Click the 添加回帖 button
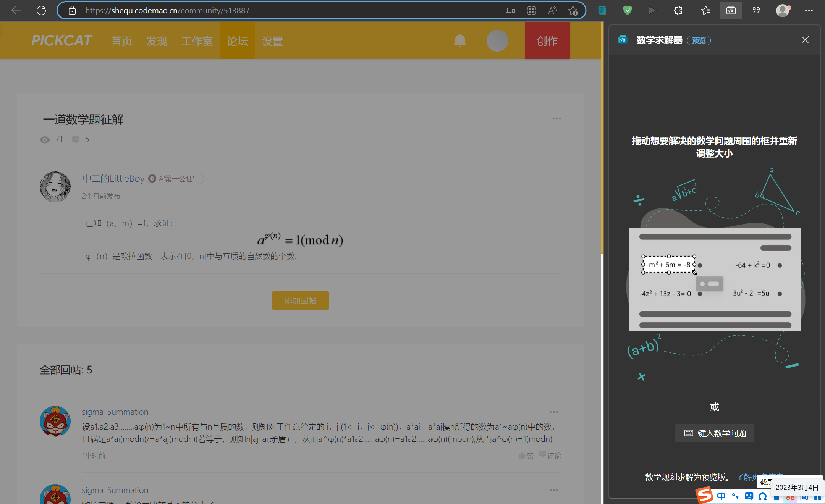The image size is (825, 504). [x=301, y=300]
